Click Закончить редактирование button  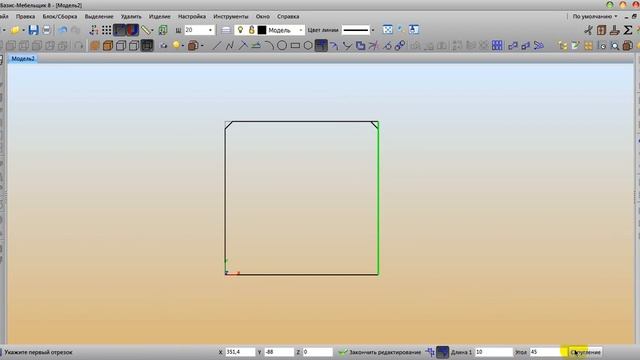click(x=380, y=352)
